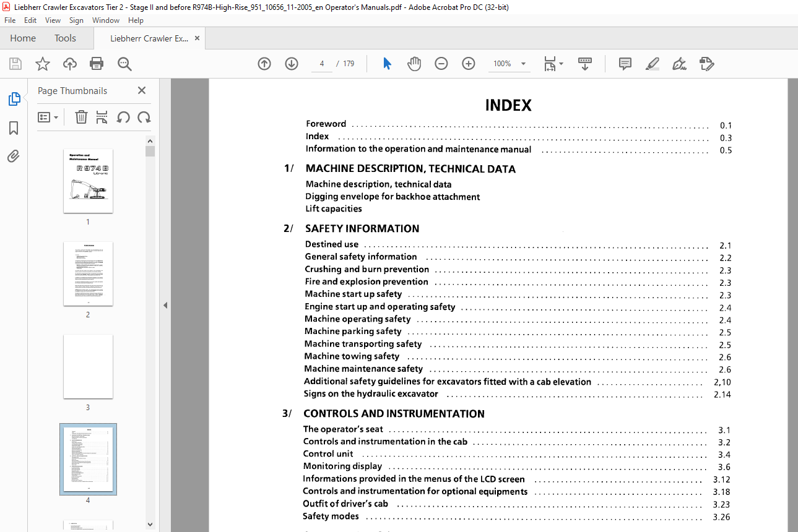Click the Destined use entry
This screenshot has height=532, width=798.
332,244
